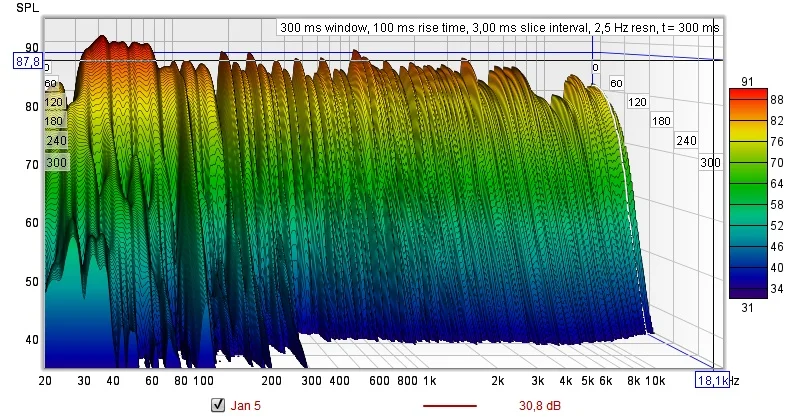Click the 5k tick on the frequency axis
The width and height of the screenshot is (800, 420).
point(588,381)
